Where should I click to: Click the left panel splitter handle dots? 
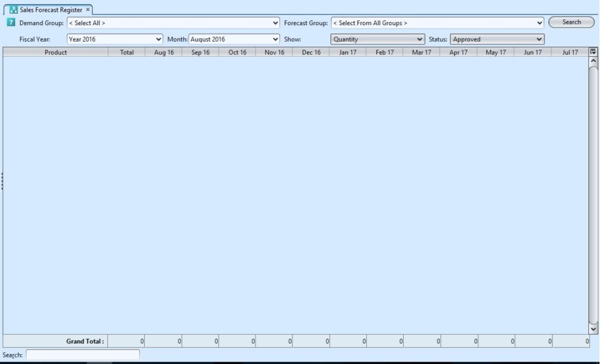pos(2,181)
